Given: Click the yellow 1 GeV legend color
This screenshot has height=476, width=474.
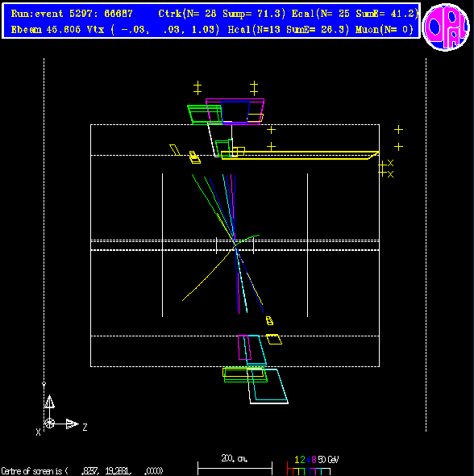Looking at the screenshot, I should coord(297,460).
